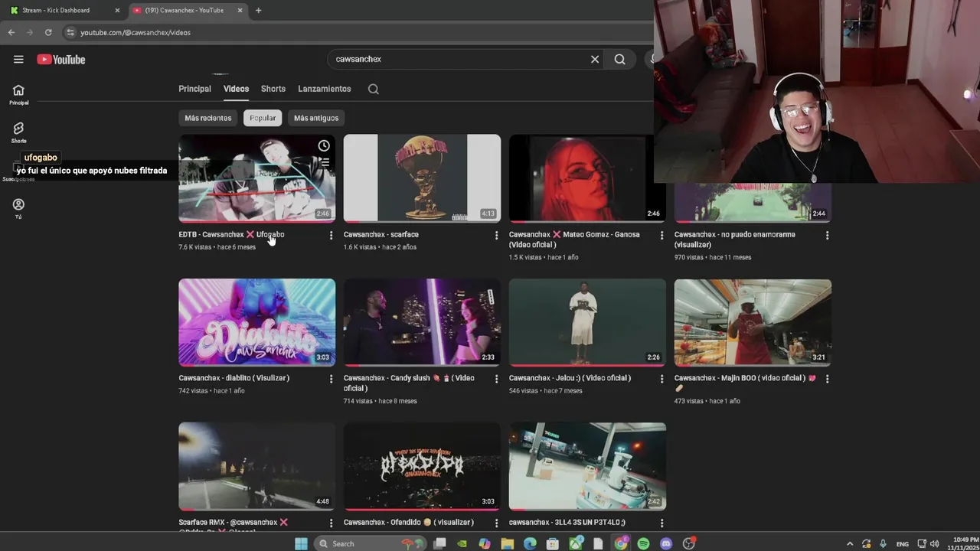Click the volume tray icon
The width and height of the screenshot is (980, 551).
[x=935, y=543]
